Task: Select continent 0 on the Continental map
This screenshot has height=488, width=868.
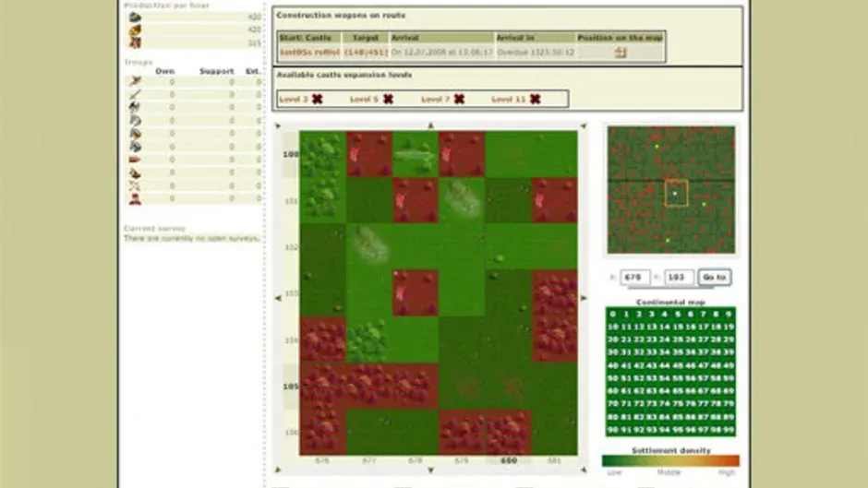Action: (x=613, y=314)
